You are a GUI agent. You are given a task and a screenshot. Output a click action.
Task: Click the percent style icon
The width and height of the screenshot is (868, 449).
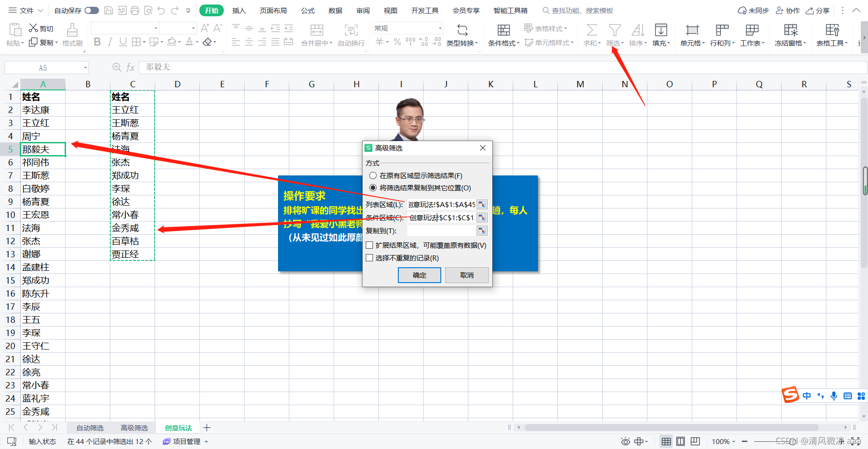point(397,42)
